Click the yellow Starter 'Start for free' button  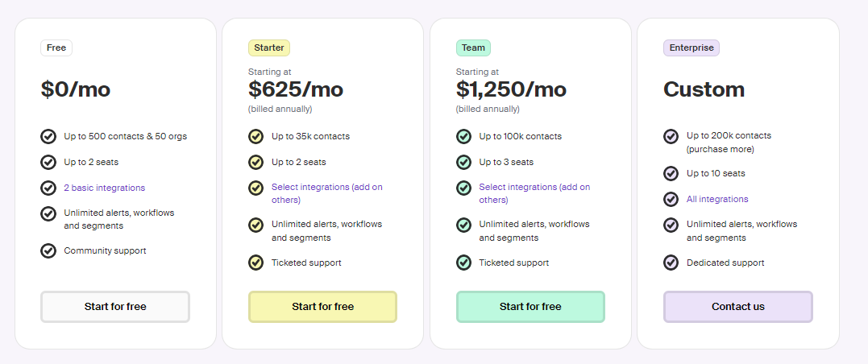[x=322, y=307]
